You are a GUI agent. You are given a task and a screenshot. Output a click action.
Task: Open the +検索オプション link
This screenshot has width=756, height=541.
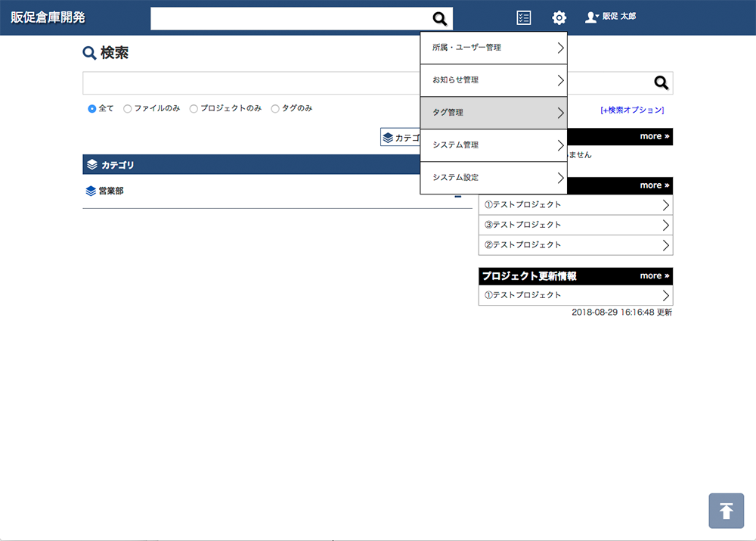pos(632,110)
